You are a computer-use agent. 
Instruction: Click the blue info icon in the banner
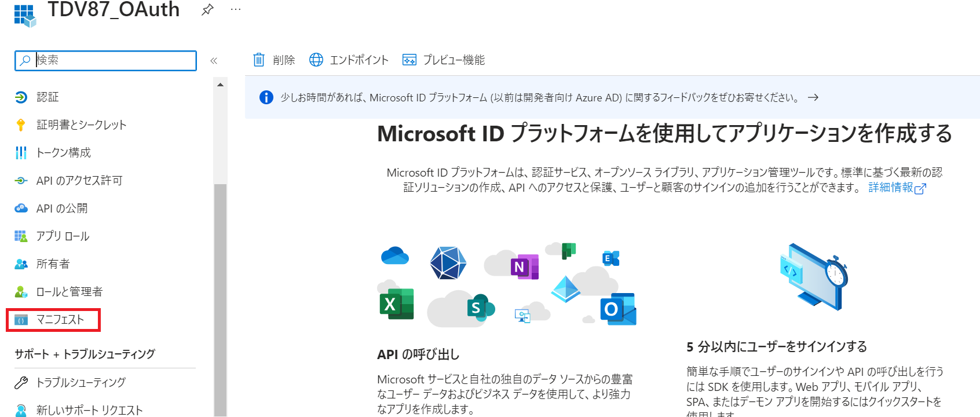[x=266, y=97]
